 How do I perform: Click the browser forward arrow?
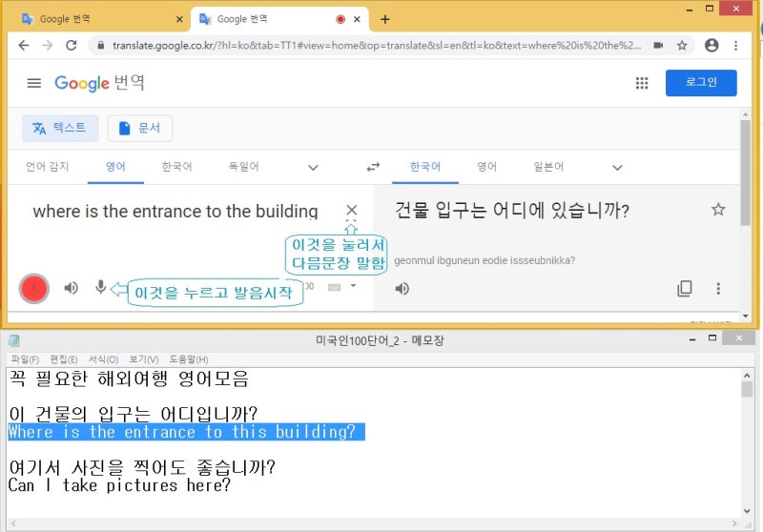(47, 46)
